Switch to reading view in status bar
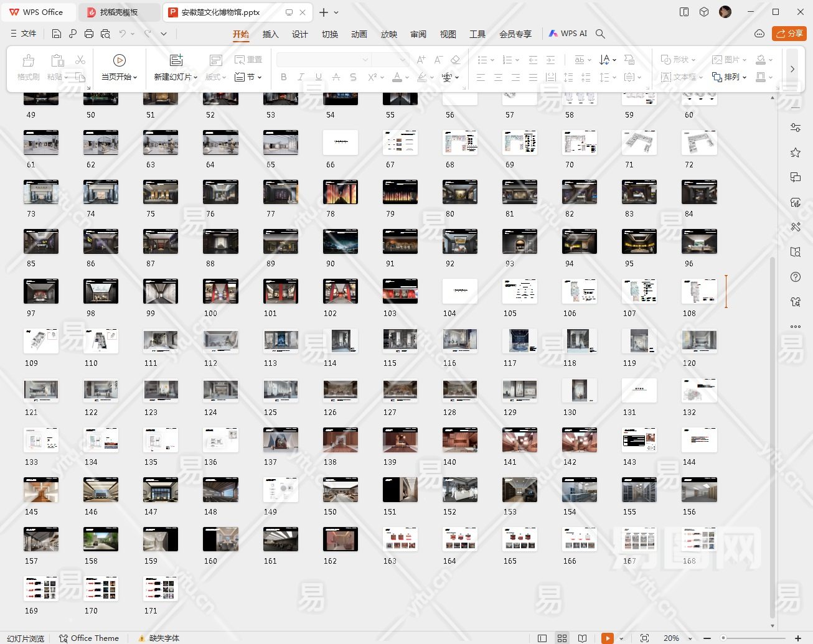Screen dimensions: 813x644 click(x=582, y=638)
